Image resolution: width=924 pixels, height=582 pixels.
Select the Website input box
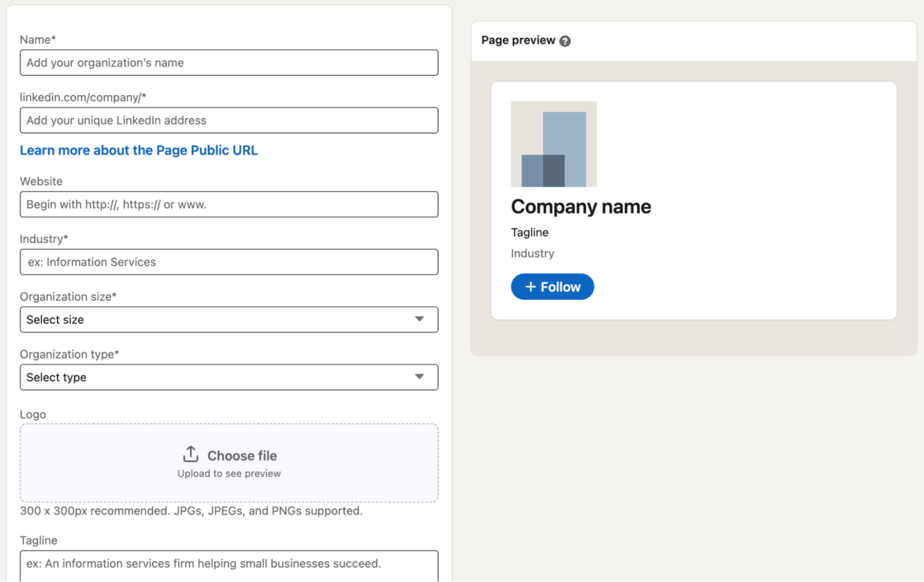point(229,204)
